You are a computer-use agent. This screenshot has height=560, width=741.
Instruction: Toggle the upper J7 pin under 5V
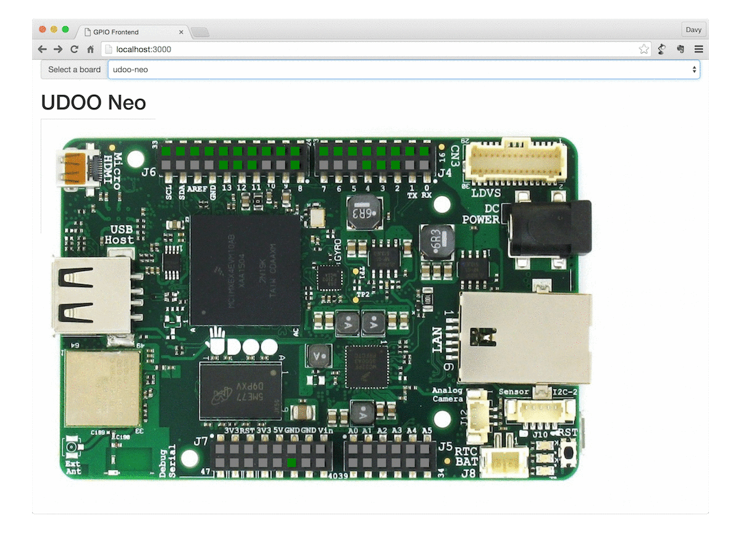point(277,449)
